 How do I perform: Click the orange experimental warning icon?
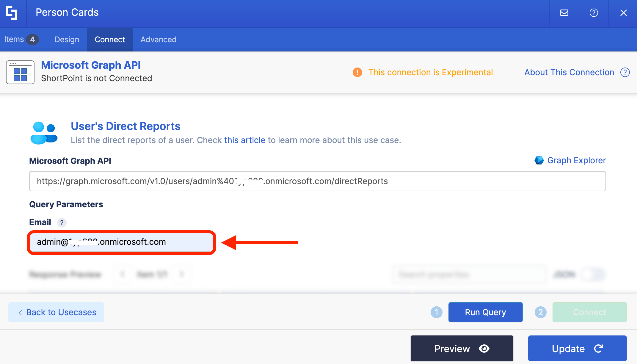[357, 72]
